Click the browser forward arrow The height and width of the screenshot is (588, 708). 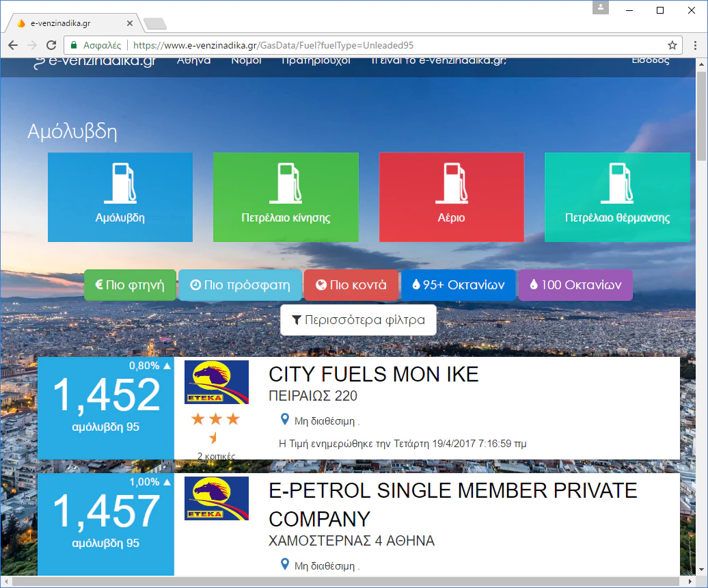[32, 45]
